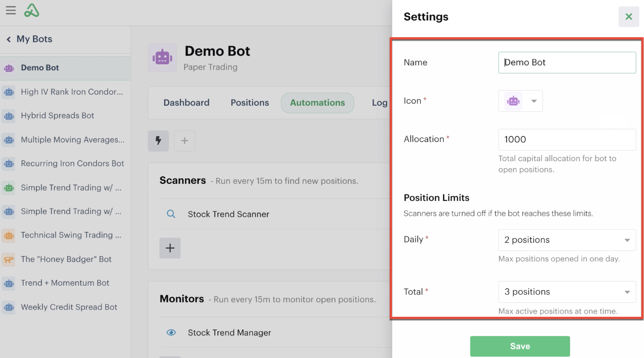Close the Settings panel

629,17
